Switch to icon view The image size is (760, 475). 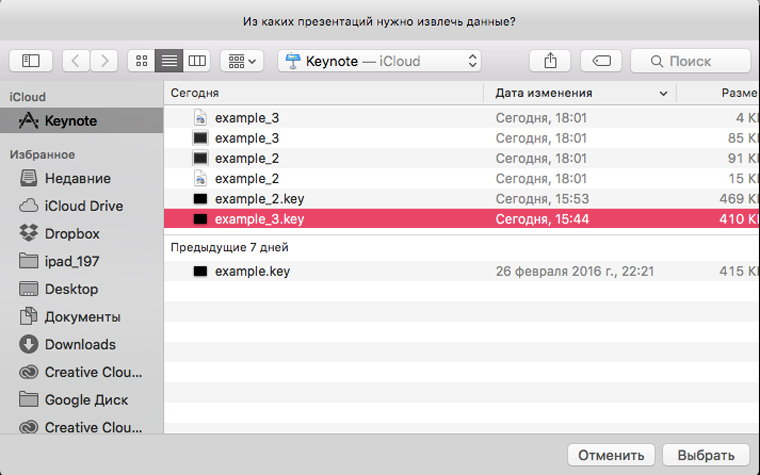point(142,61)
